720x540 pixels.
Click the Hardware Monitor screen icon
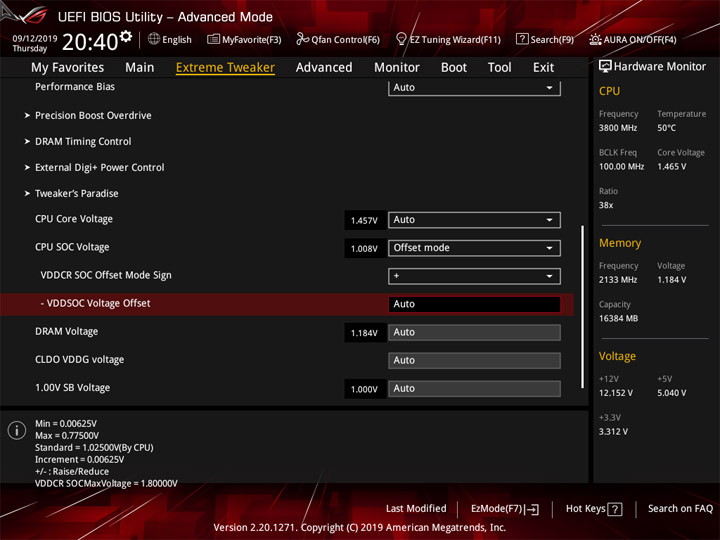(x=605, y=67)
